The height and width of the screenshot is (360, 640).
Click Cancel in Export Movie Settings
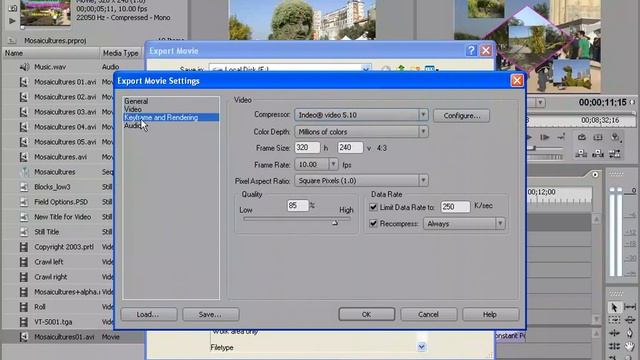(x=429, y=314)
